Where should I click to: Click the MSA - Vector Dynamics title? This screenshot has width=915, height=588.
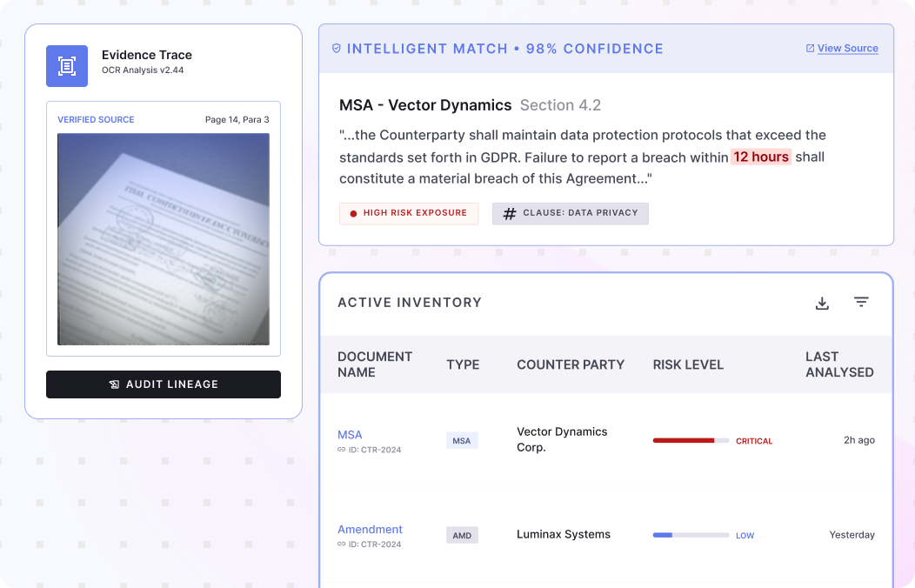point(424,105)
